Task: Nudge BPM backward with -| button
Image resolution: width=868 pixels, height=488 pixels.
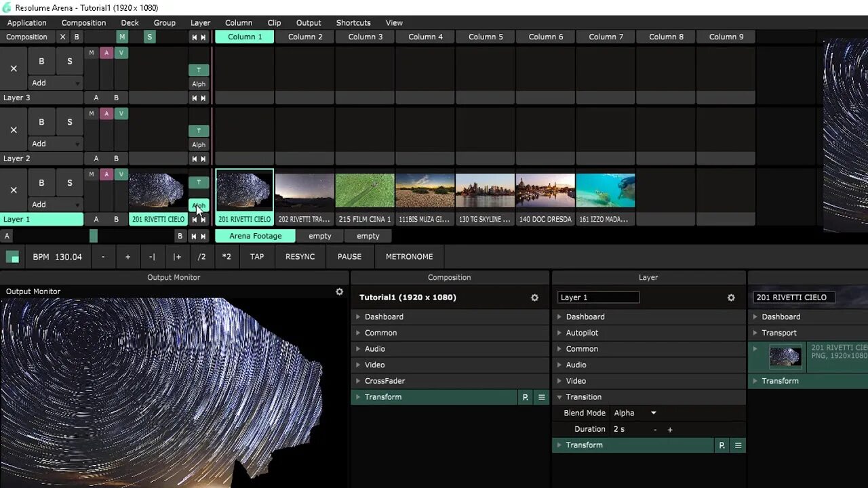Action: 152,257
